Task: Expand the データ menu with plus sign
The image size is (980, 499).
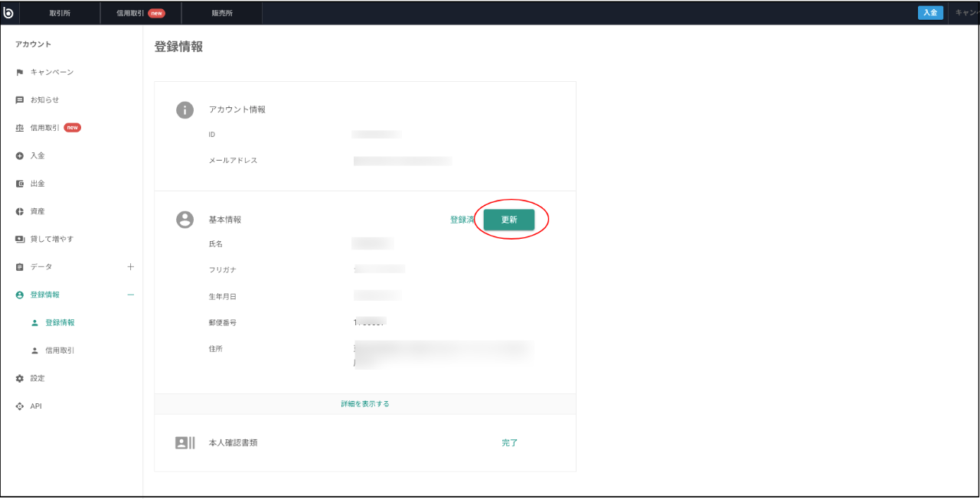Action: point(130,267)
